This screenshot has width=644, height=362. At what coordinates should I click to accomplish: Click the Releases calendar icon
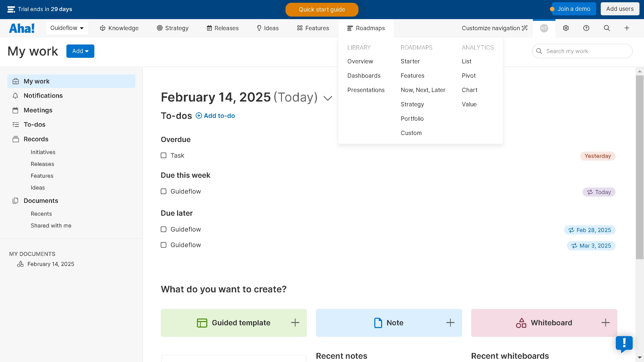(210, 28)
